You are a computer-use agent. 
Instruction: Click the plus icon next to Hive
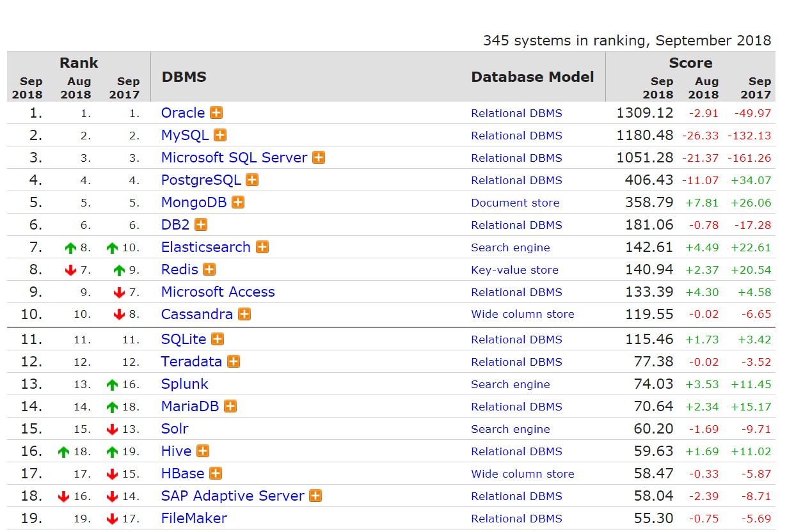pos(203,451)
